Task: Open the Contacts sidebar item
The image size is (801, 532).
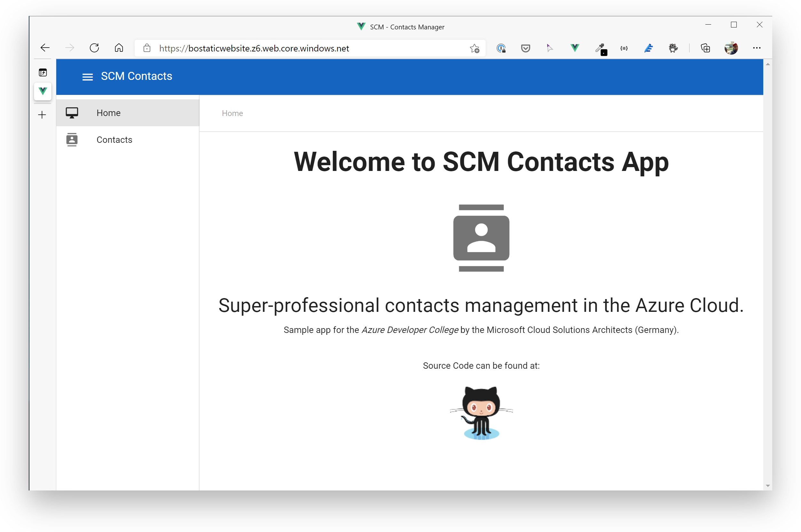Action: pos(114,140)
